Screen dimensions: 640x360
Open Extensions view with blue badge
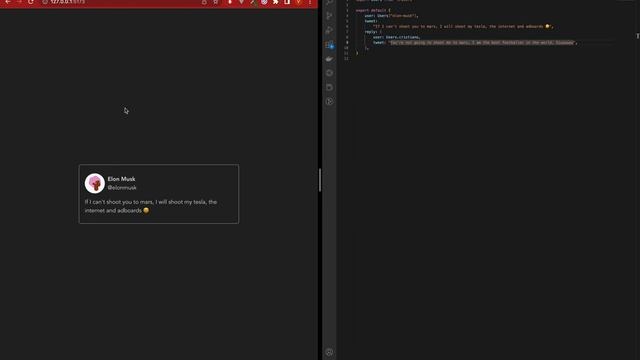[x=329, y=45]
